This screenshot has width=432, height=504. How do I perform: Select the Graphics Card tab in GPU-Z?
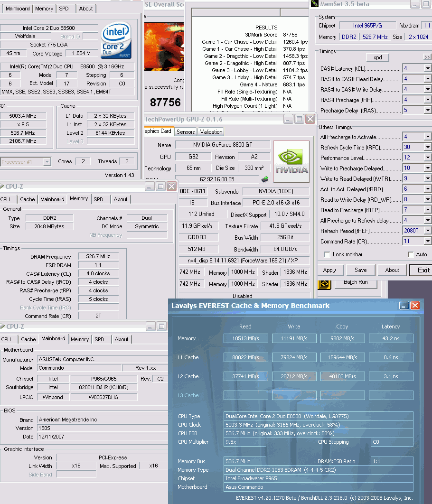[159, 131]
